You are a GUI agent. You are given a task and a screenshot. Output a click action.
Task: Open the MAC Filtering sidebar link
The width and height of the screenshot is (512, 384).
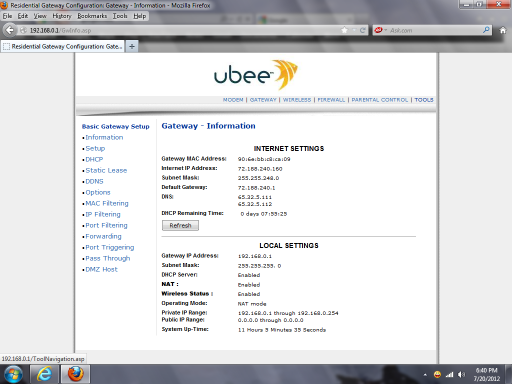click(x=107, y=203)
